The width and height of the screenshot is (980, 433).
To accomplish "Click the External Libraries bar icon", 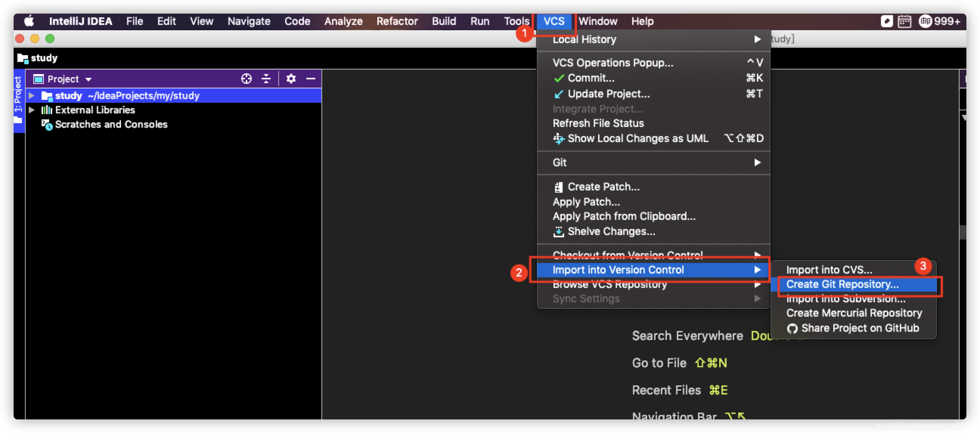I will (47, 110).
